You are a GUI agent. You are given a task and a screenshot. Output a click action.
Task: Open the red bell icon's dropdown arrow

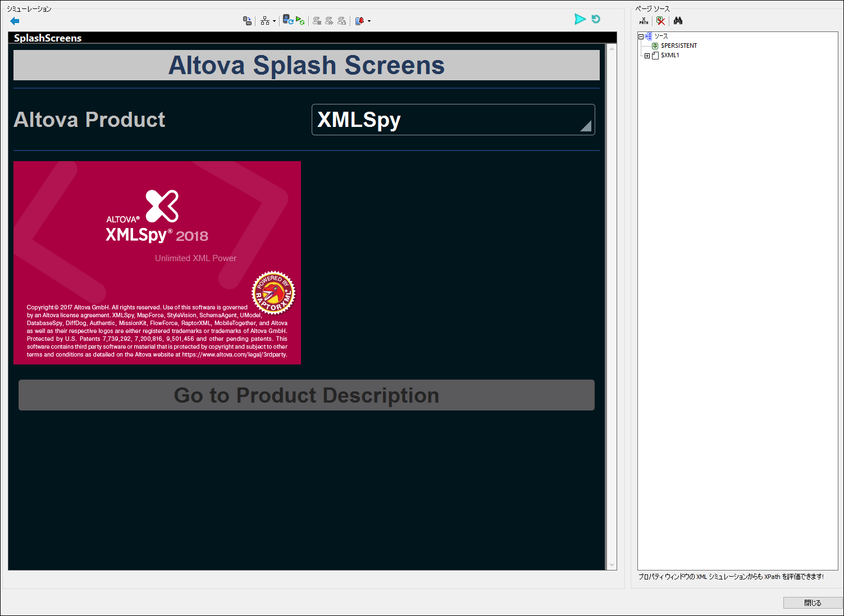tap(369, 21)
